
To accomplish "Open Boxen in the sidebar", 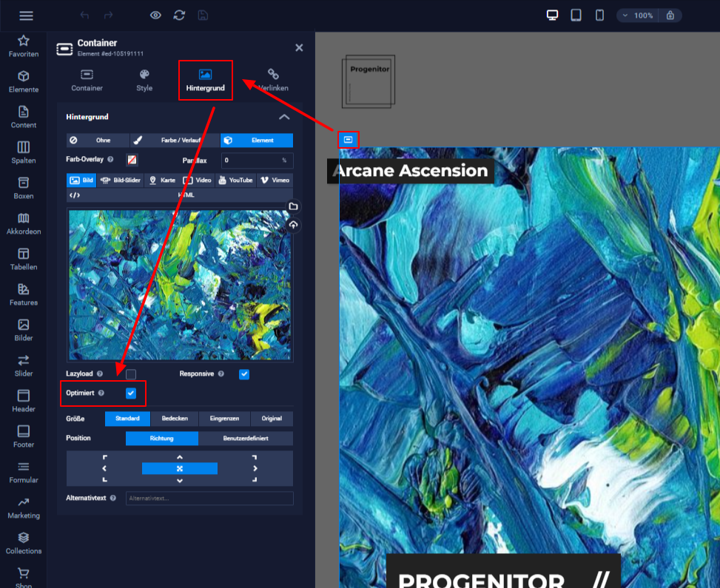I will [x=24, y=188].
